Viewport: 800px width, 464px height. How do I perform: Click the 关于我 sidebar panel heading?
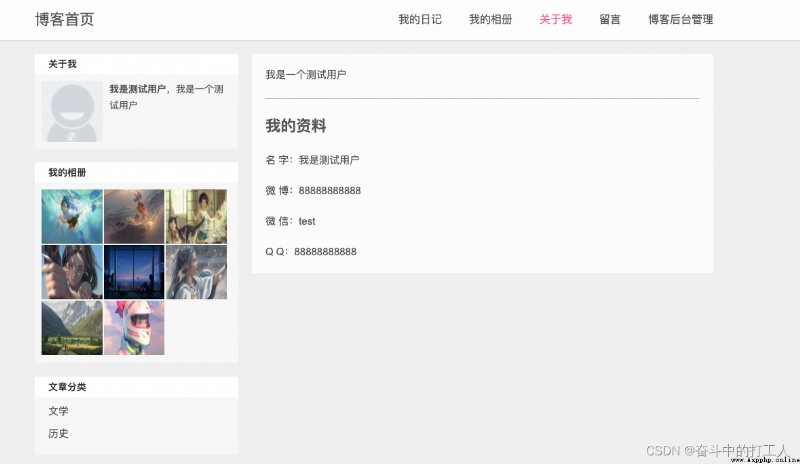point(62,64)
